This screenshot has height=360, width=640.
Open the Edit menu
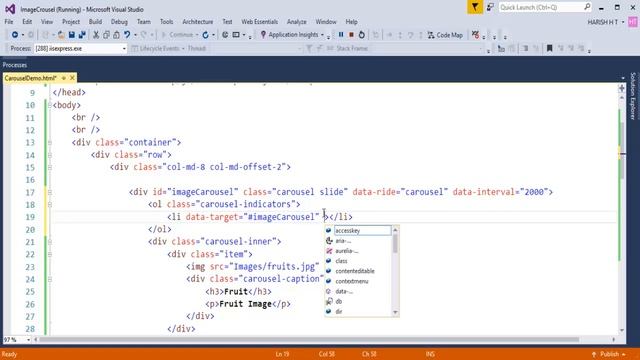tap(27, 22)
